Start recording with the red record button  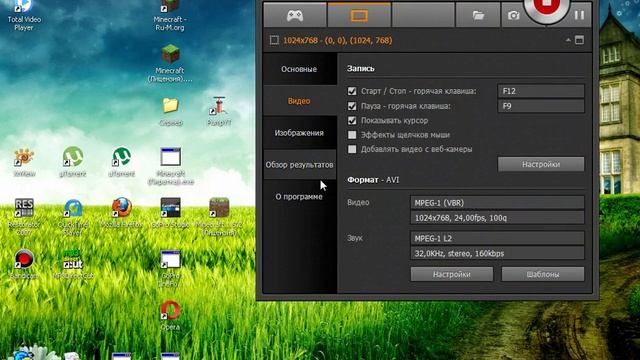pyautogui.click(x=546, y=7)
